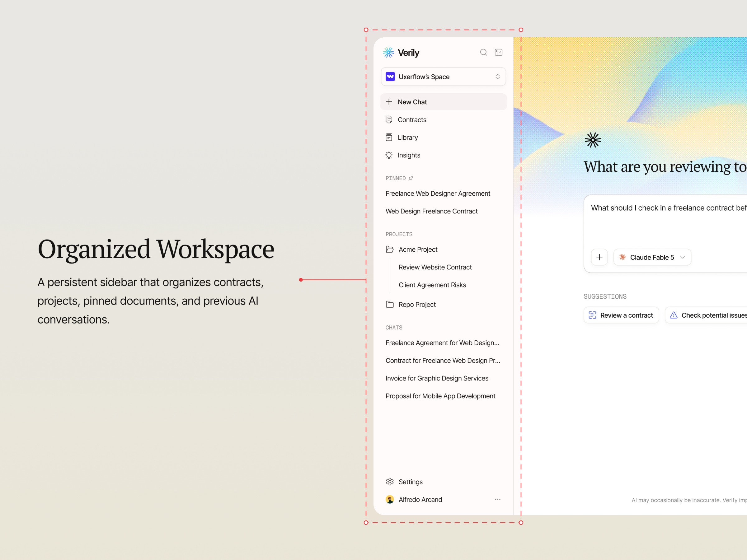The height and width of the screenshot is (560, 747).
Task: Open chat Contract for Freelance Web Design Pr...
Action: (x=443, y=361)
